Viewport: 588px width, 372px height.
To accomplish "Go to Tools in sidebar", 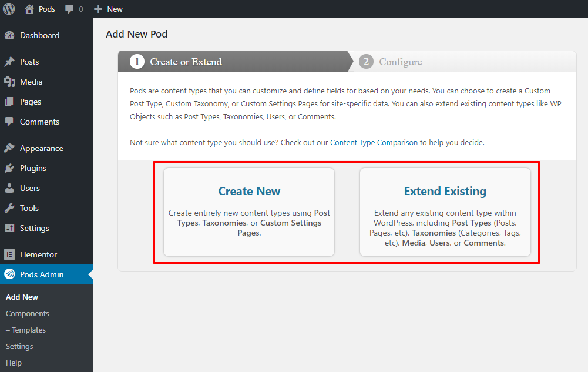I will pyautogui.click(x=29, y=208).
